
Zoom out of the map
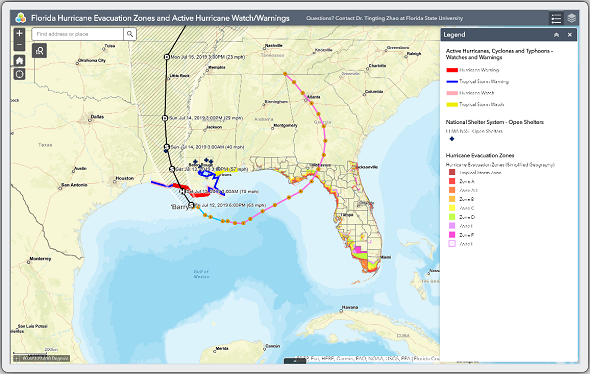(x=20, y=45)
